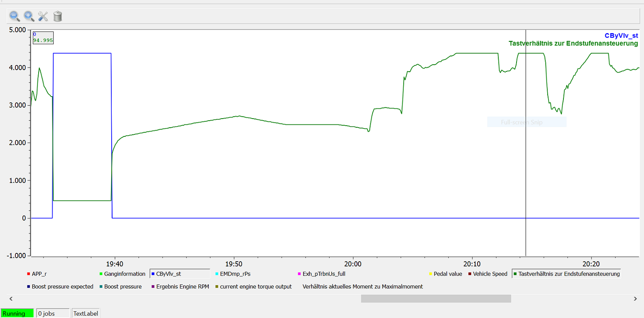Viewport: 644px width, 318px height.
Task: Click the green Tastverhältnis zur Endstufenansteuerung plot title
Action: pos(573,43)
